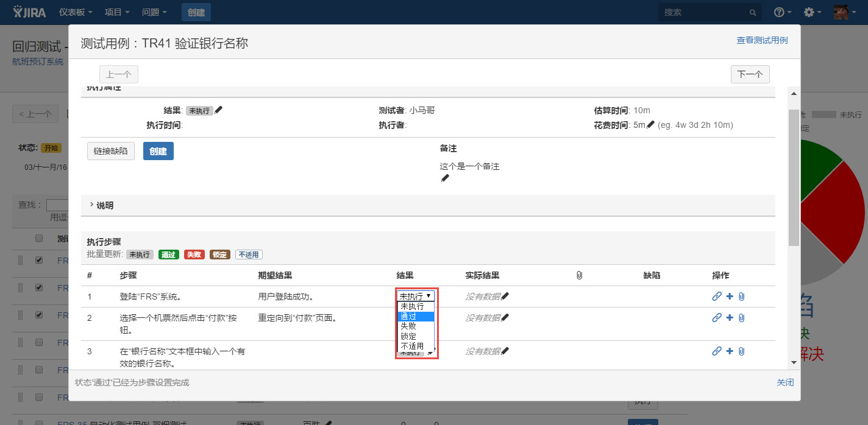Click paperclip attach icon for step 2

click(x=741, y=317)
